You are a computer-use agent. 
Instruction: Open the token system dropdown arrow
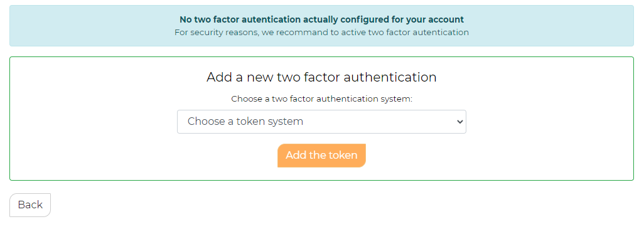pos(459,122)
